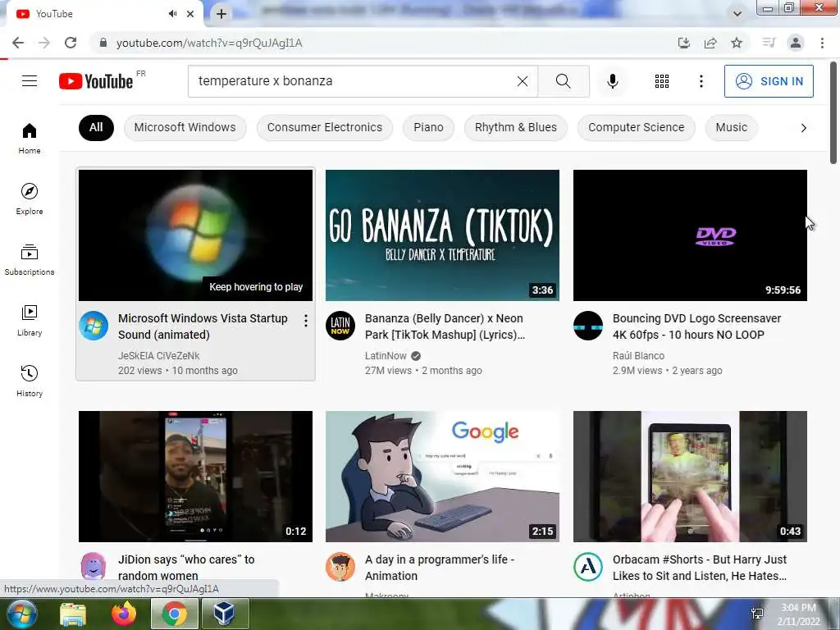The width and height of the screenshot is (840, 630).
Task: Launch Firefox from the taskbar
Action: (x=124, y=614)
